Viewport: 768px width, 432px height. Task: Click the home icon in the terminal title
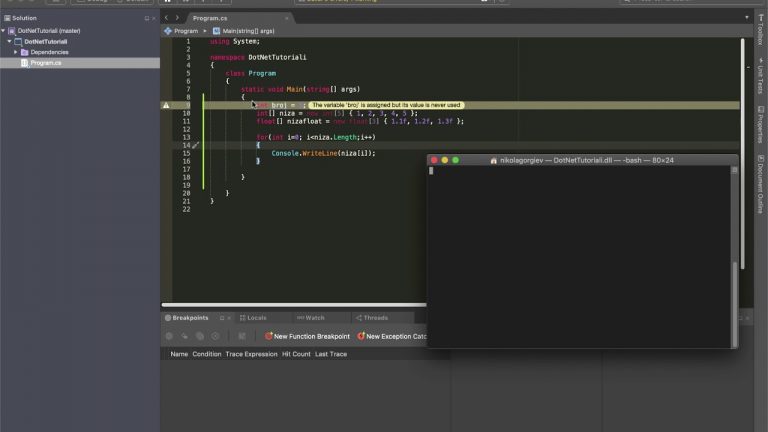click(x=493, y=161)
